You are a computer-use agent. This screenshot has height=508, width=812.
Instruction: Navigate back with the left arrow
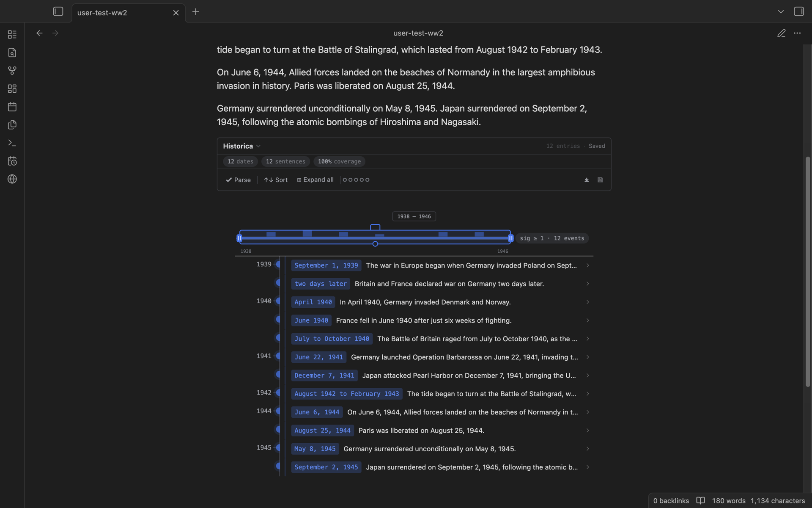click(39, 33)
